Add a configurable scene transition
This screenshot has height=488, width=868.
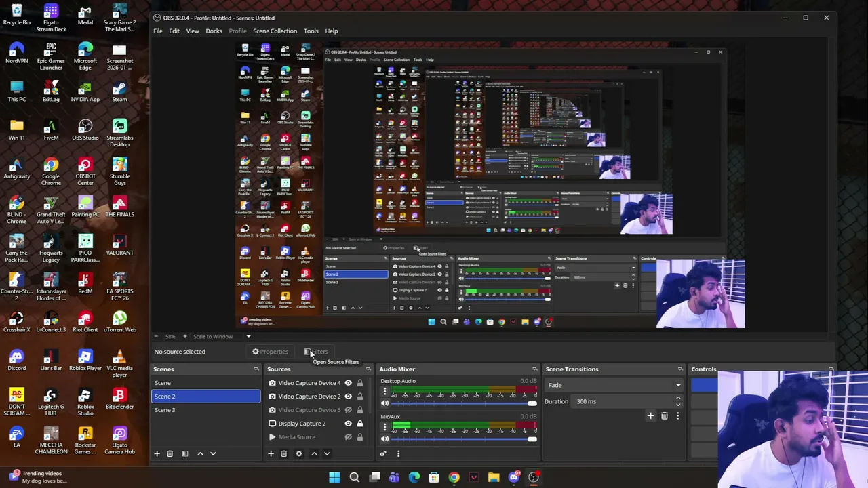tap(650, 415)
